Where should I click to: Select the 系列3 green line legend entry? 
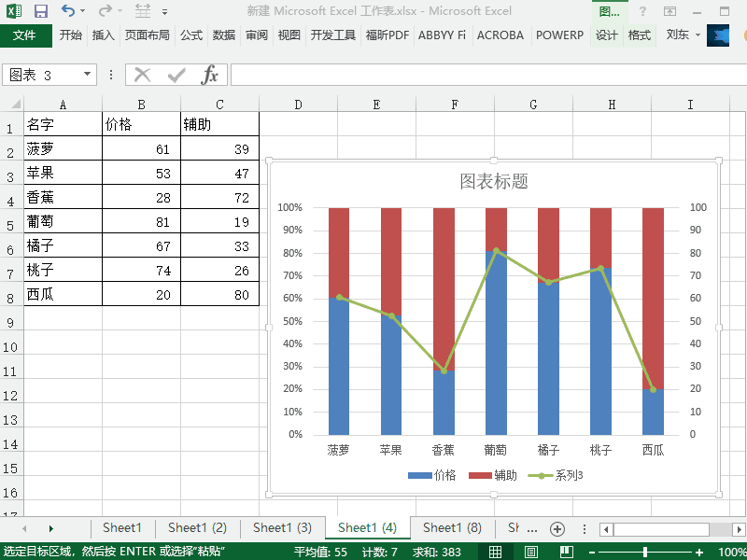pos(556,475)
